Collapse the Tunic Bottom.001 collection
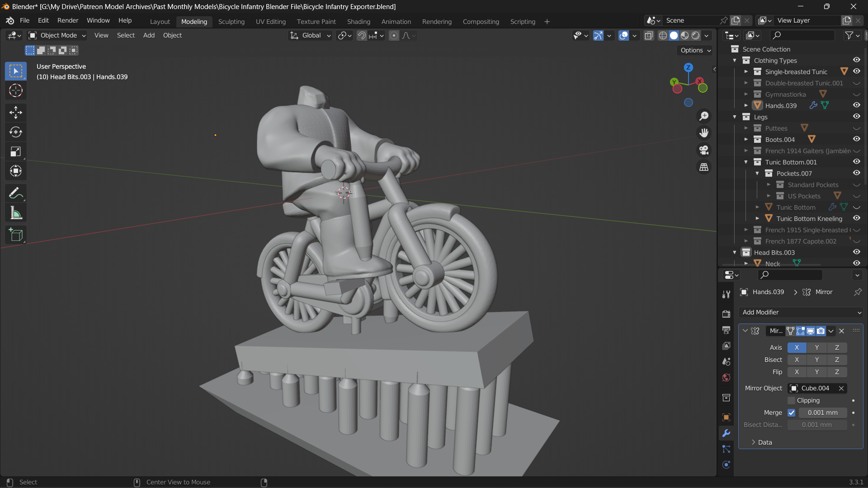868x488 pixels. pyautogui.click(x=746, y=162)
